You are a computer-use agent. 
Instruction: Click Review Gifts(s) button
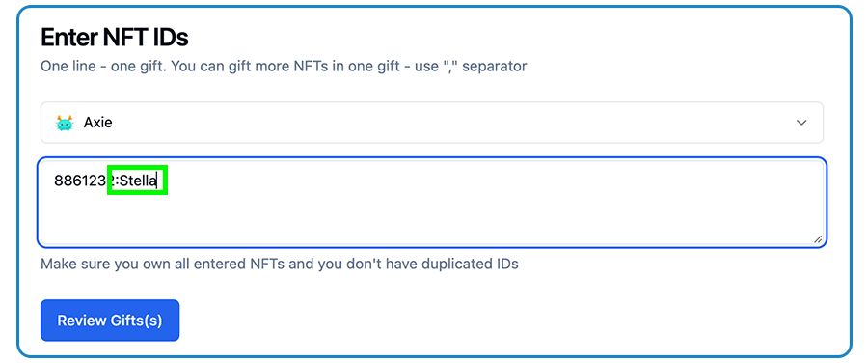tap(110, 321)
